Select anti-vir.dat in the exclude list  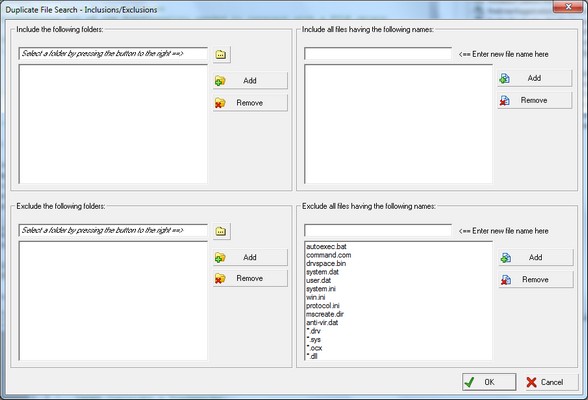[x=322, y=322]
